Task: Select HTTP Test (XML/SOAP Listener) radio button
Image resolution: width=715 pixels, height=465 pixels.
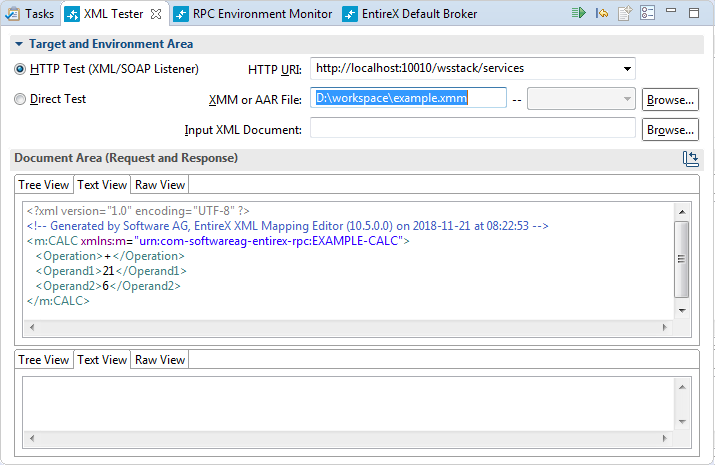Action: pos(20,69)
